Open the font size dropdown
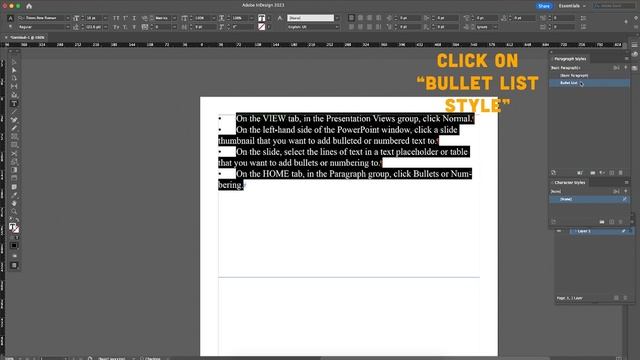Viewport: 640px width, 360px height. tap(105, 18)
